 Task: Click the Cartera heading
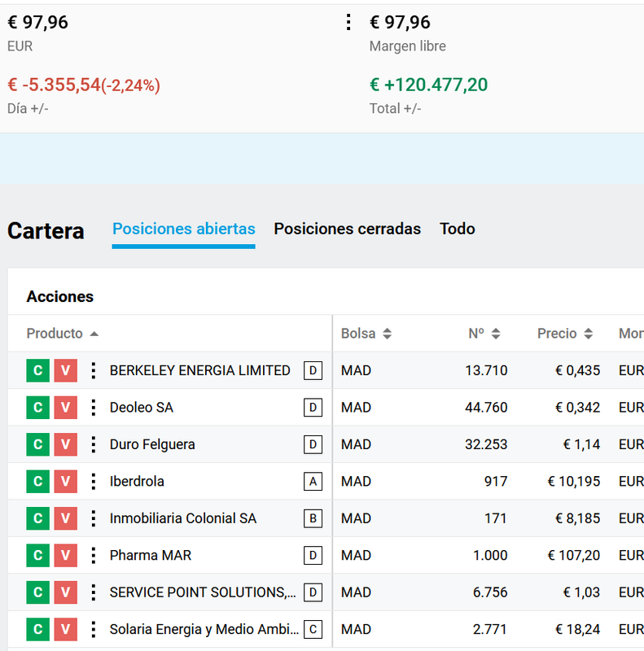[x=46, y=231]
